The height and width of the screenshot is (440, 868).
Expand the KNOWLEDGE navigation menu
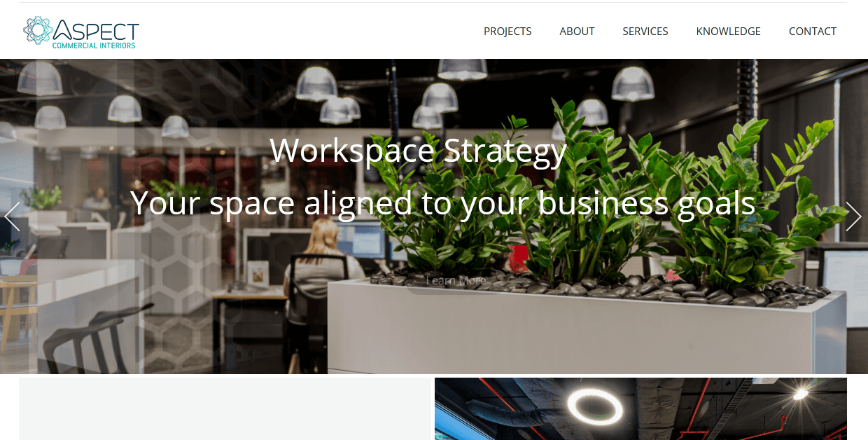(x=728, y=31)
